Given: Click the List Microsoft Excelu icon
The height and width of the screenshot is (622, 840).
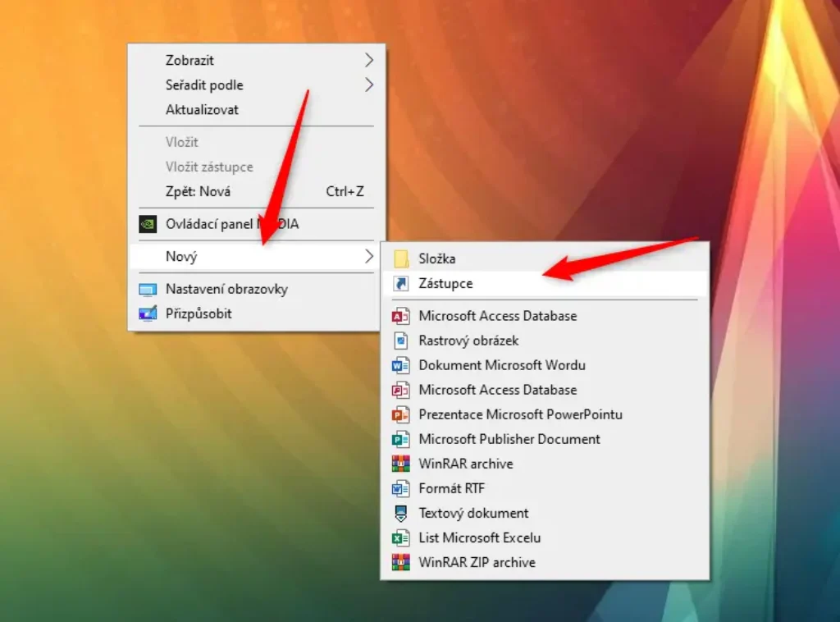Looking at the screenshot, I should pos(400,537).
